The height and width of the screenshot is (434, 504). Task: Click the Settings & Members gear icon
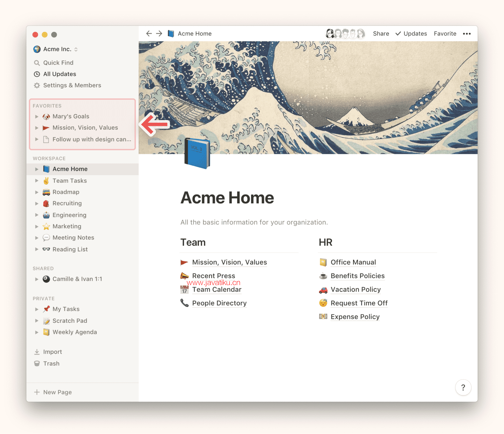click(37, 85)
